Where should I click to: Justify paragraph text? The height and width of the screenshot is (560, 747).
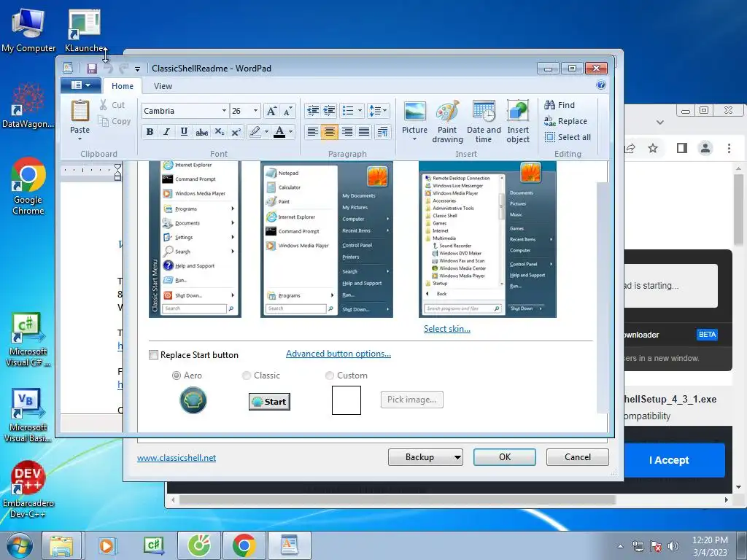[x=364, y=132]
